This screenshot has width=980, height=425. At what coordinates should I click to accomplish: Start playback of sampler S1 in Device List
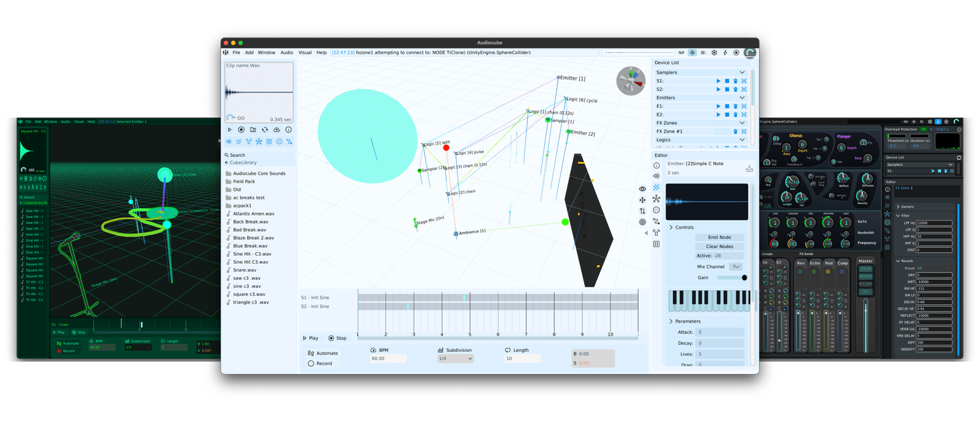718,81
